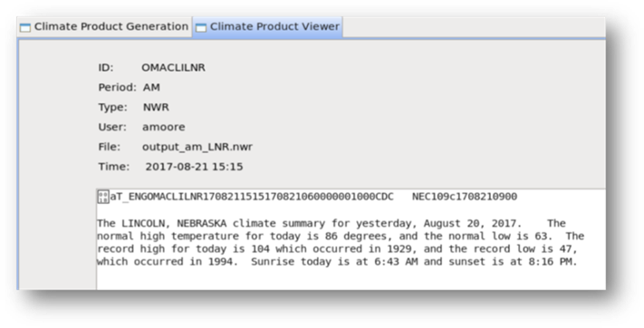
Task: Click the Type value NWR
Action: (156, 107)
